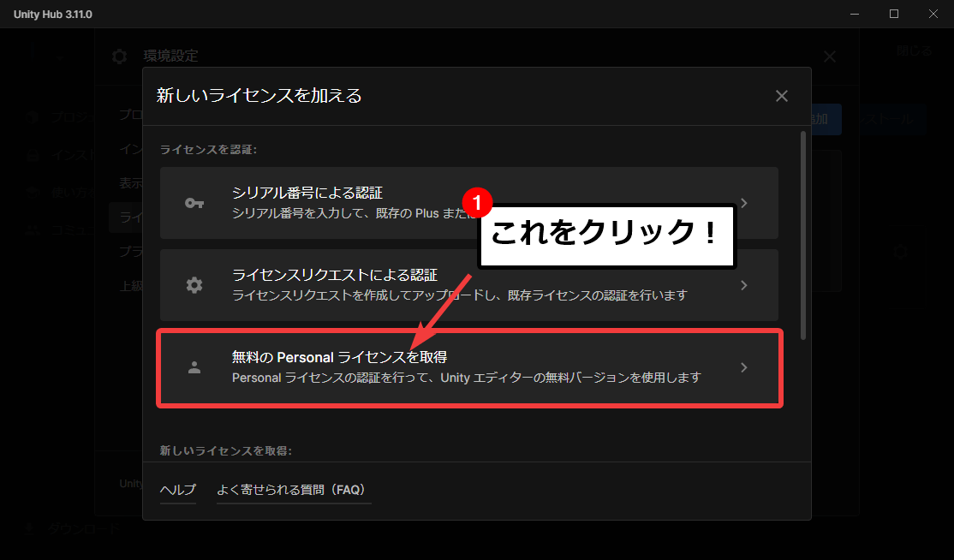Click the dimmed gear icon at right in background
Image resolution: width=954 pixels, height=560 pixels.
[x=900, y=252]
